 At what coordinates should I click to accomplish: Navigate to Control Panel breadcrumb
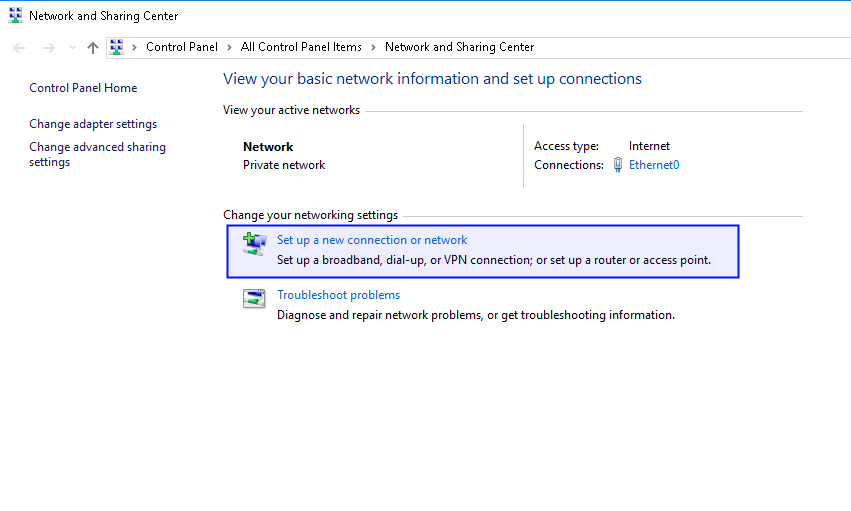tap(181, 47)
